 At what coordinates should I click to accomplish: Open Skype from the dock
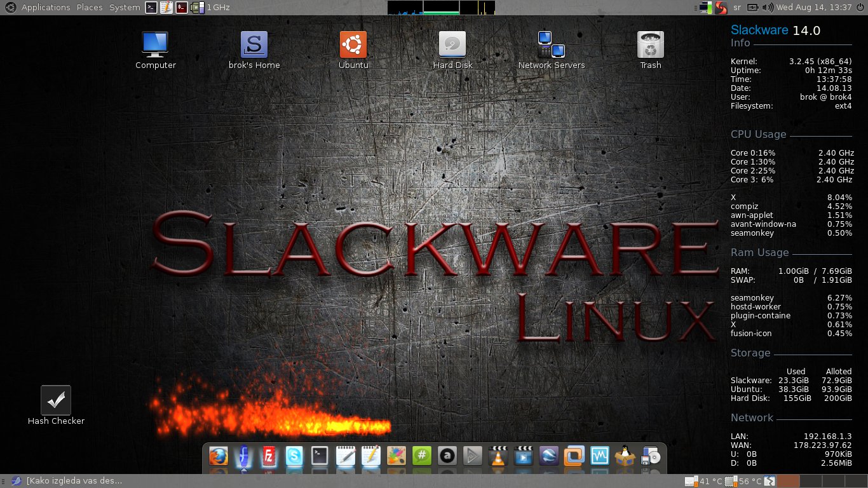coord(294,456)
